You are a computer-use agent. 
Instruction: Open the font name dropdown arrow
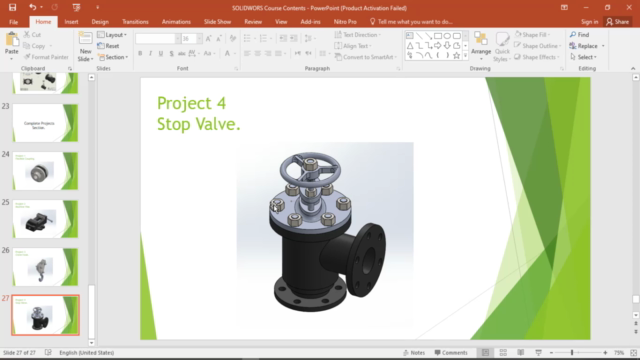click(x=178, y=39)
